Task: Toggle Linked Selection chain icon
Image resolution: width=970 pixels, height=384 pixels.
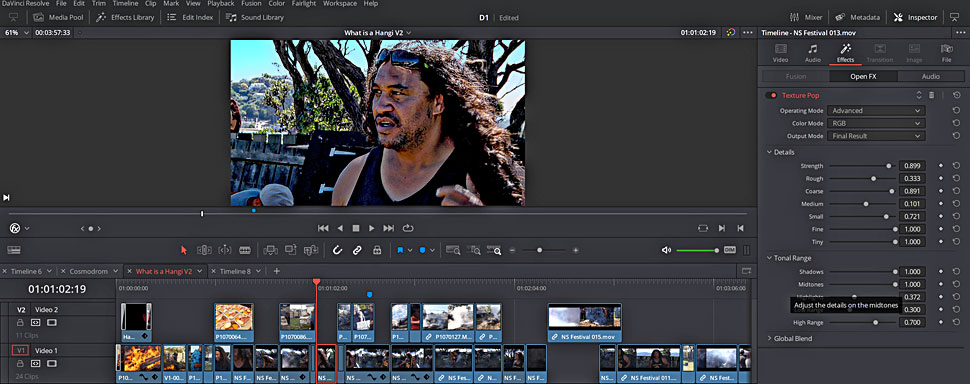Action: point(357,250)
